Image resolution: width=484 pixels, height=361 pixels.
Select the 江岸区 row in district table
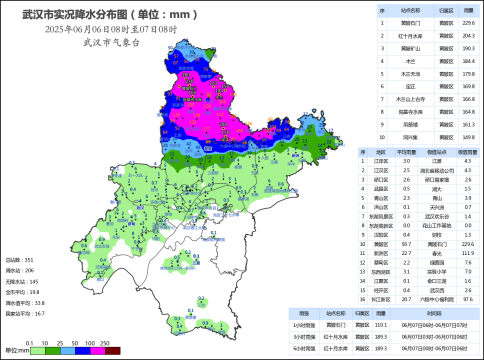[419, 161]
